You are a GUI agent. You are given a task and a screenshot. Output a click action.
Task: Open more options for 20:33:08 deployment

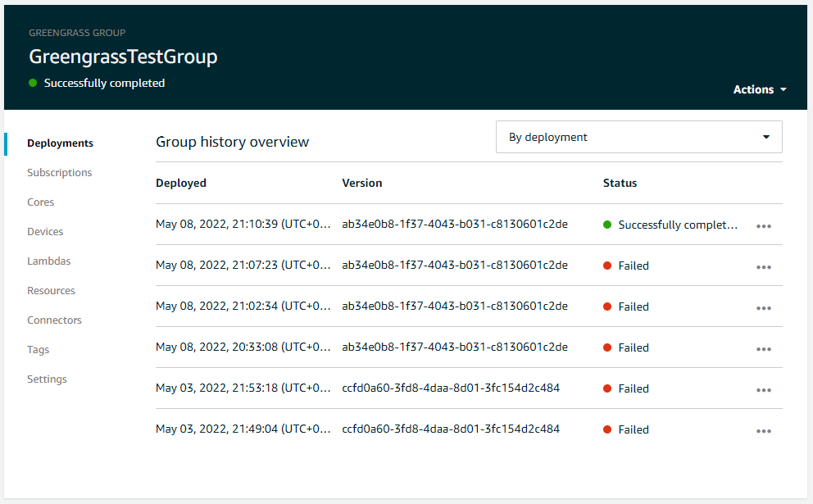pyautogui.click(x=763, y=349)
